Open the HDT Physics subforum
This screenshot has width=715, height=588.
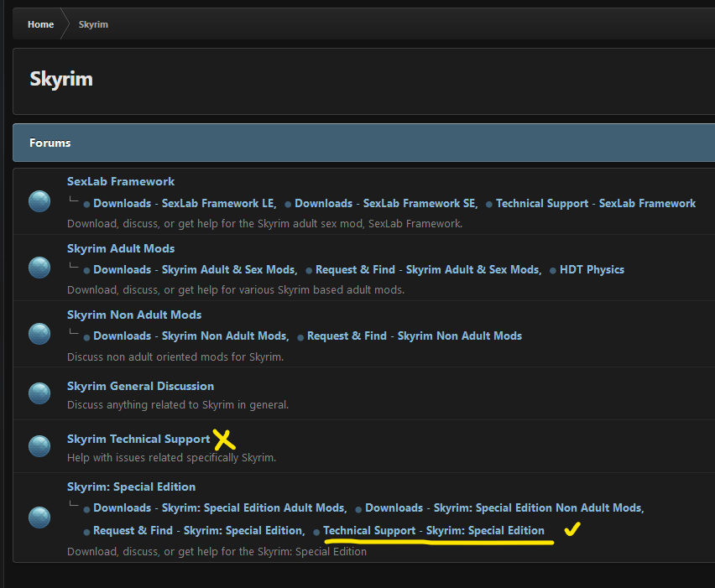click(592, 270)
